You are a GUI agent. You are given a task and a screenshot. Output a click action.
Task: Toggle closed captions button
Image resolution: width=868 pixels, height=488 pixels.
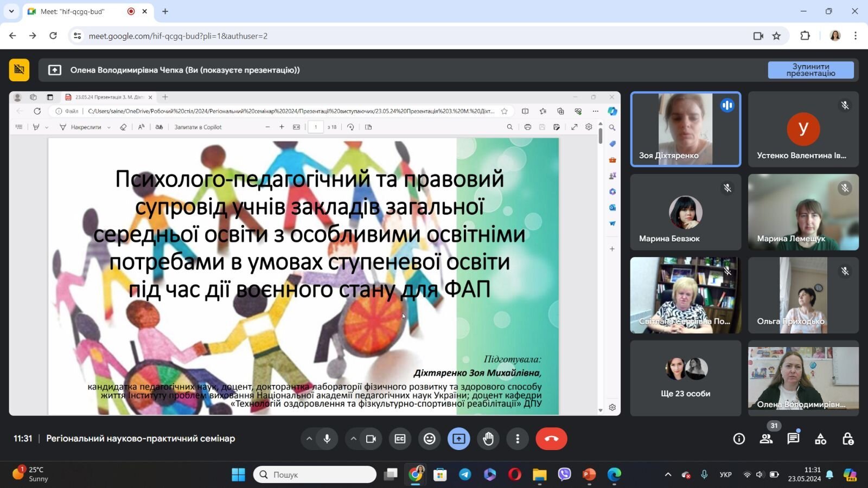click(400, 439)
